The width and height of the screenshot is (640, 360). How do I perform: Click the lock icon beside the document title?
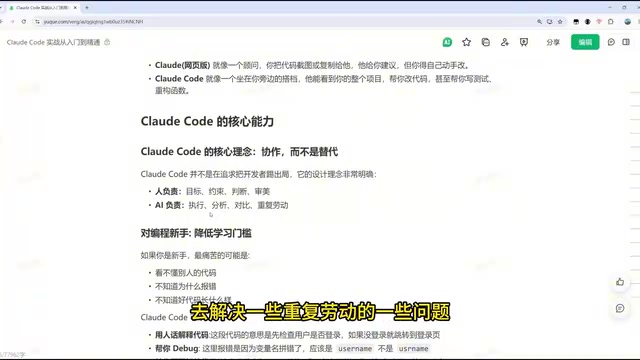tap(107, 42)
